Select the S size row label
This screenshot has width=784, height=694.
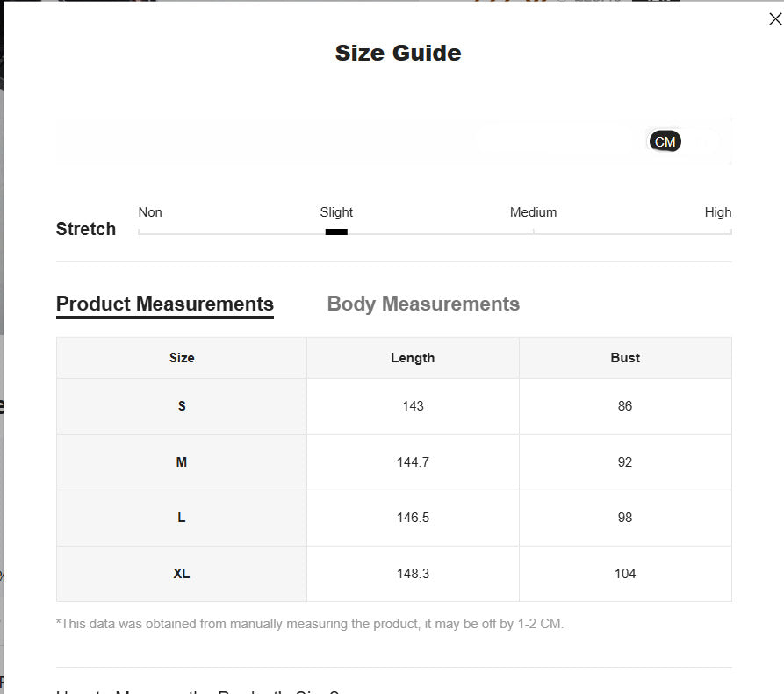[x=182, y=406]
